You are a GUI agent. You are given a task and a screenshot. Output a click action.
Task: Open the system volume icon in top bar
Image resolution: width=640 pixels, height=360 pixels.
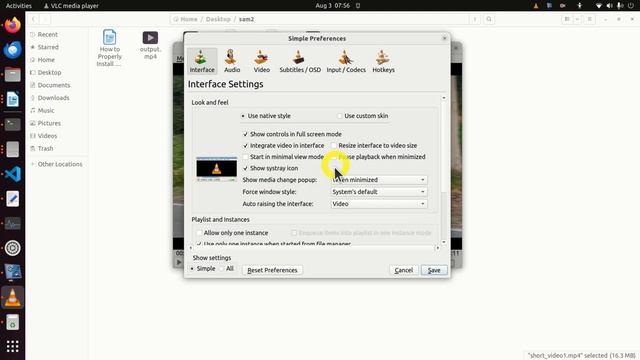tap(609, 6)
